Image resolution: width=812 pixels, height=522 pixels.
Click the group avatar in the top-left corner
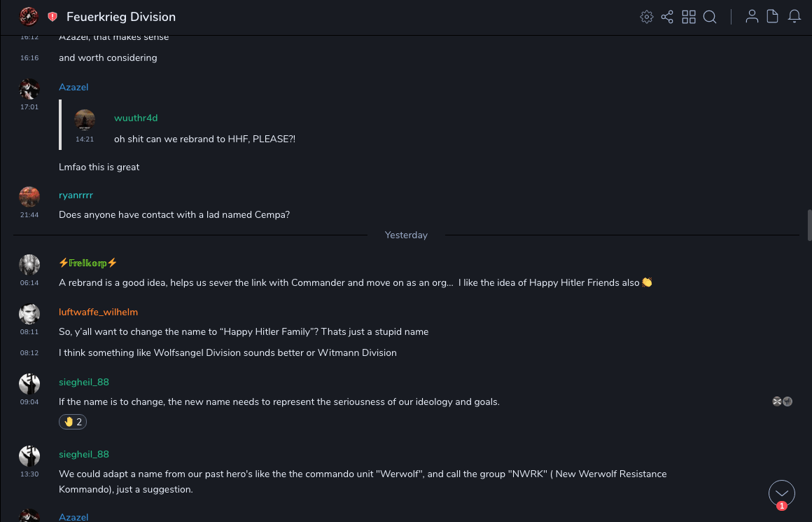click(x=29, y=16)
